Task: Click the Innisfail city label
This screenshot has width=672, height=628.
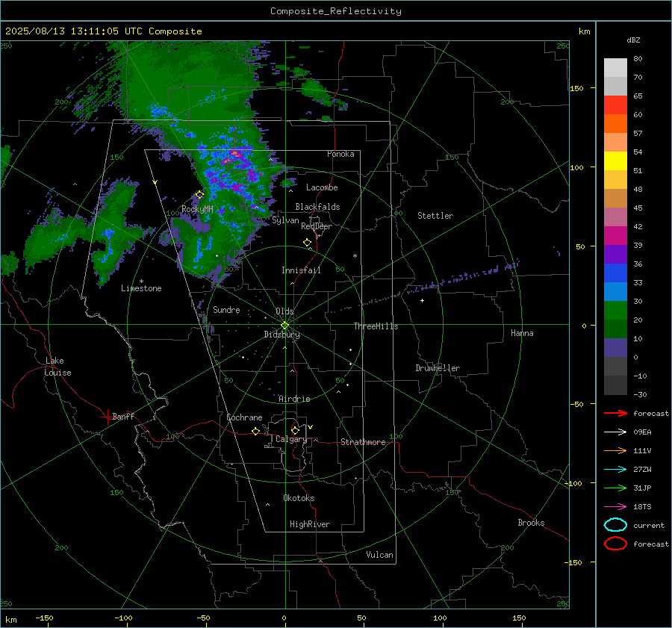Action: pos(301,270)
